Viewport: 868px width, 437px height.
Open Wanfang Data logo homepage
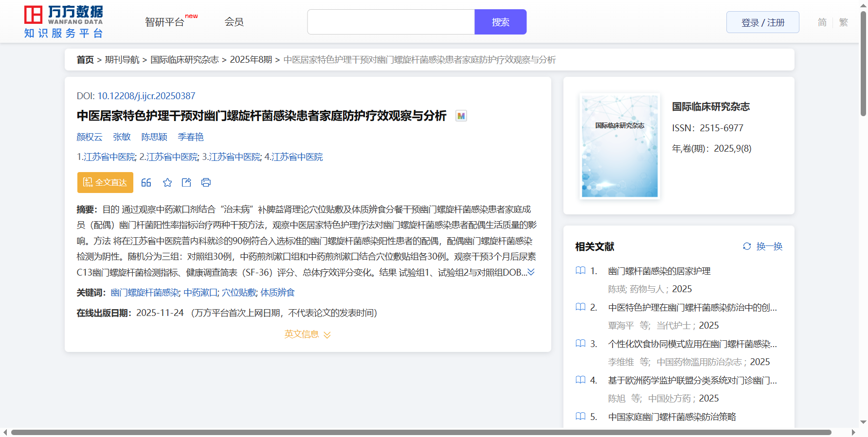tap(64, 22)
